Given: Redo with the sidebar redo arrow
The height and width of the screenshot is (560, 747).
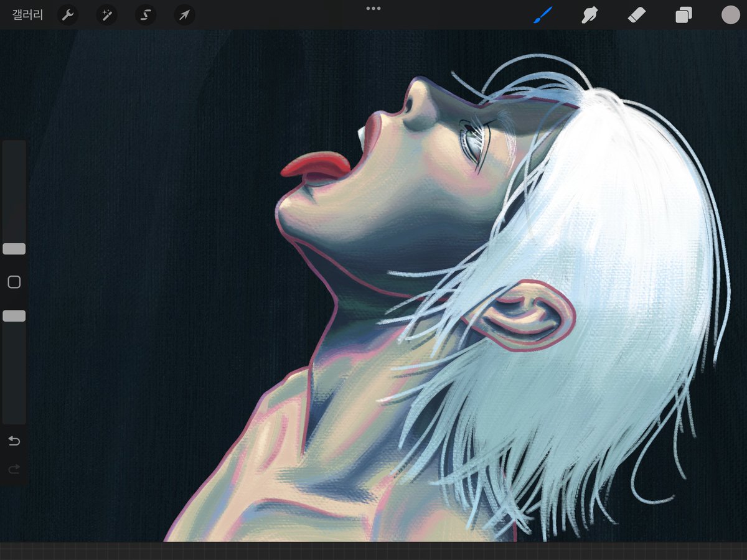Looking at the screenshot, I should tap(14, 469).
